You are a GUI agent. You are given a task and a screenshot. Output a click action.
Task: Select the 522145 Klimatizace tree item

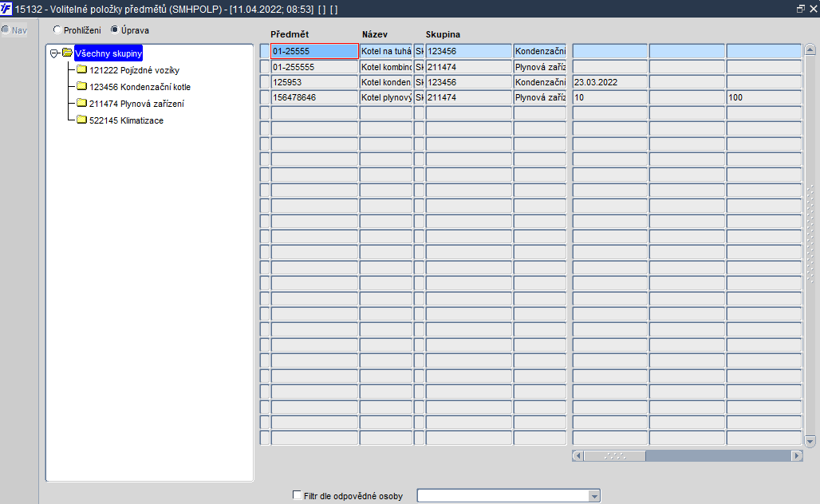click(126, 120)
